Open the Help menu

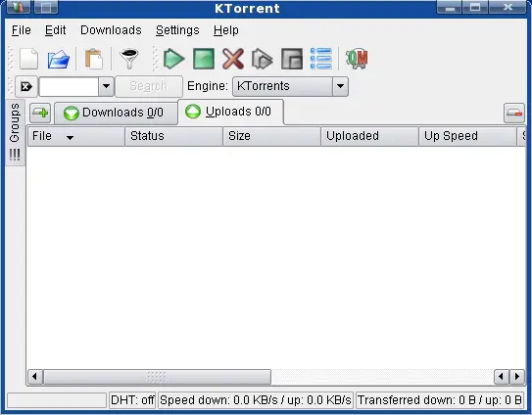(x=226, y=30)
